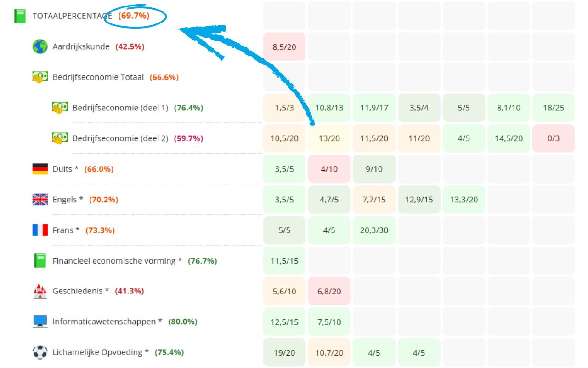The width and height of the screenshot is (588, 368).
Task: Click the UK flag icon for Engels
Action: (40, 199)
